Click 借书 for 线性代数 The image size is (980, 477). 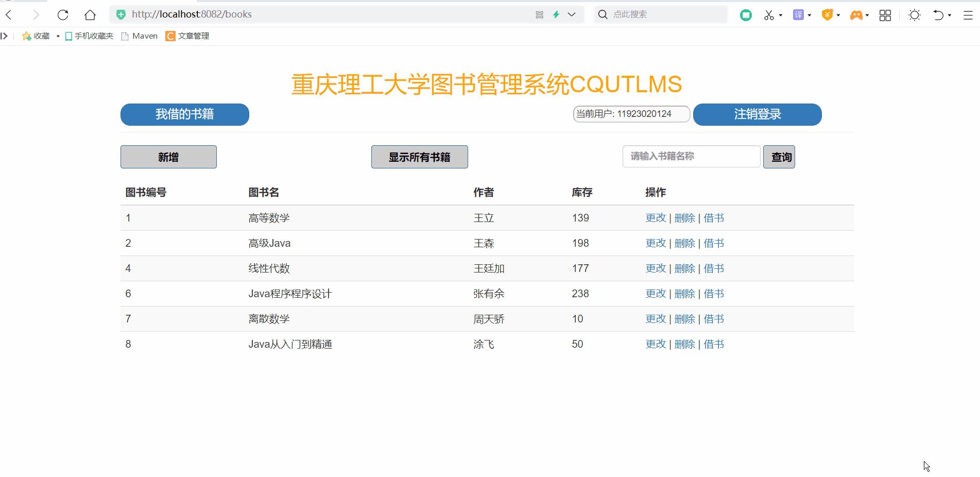point(714,268)
